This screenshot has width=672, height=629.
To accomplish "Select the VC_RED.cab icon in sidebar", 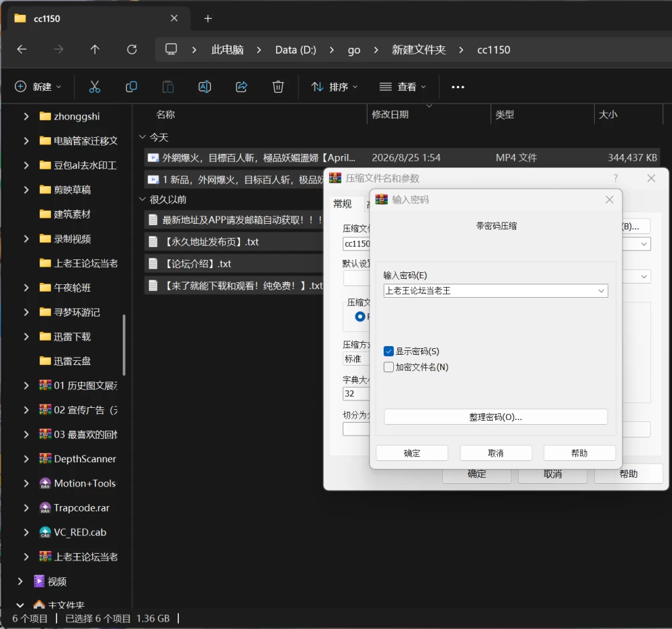I will pos(45,532).
